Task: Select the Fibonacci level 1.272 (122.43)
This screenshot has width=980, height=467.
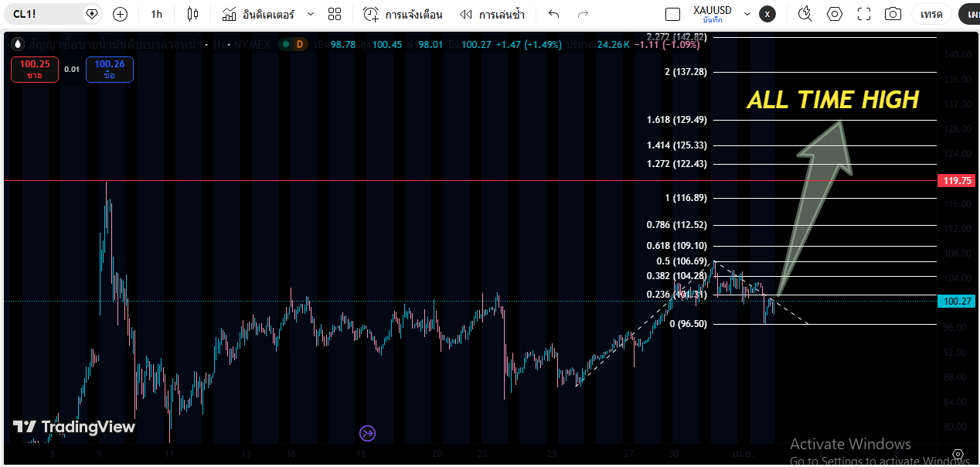Action: pos(676,164)
